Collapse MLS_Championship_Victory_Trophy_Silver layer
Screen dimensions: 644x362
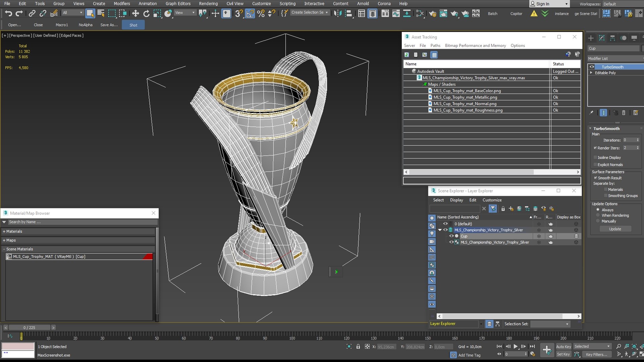pyautogui.click(x=440, y=230)
